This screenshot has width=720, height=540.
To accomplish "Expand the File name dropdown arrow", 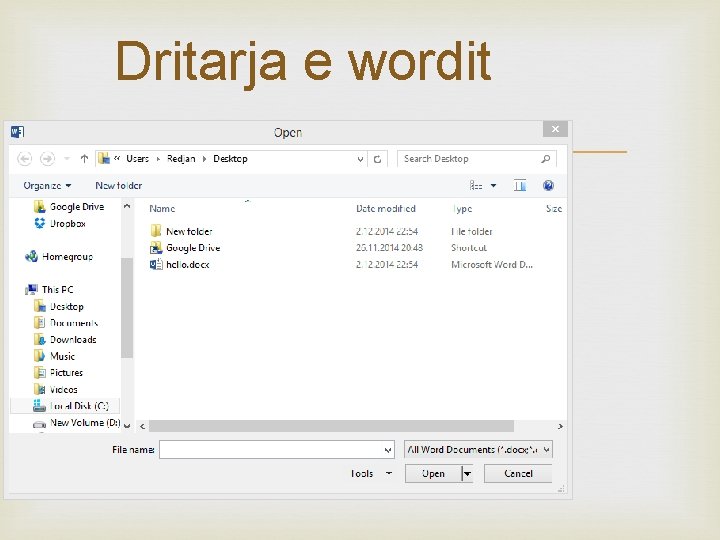I will 388,450.
